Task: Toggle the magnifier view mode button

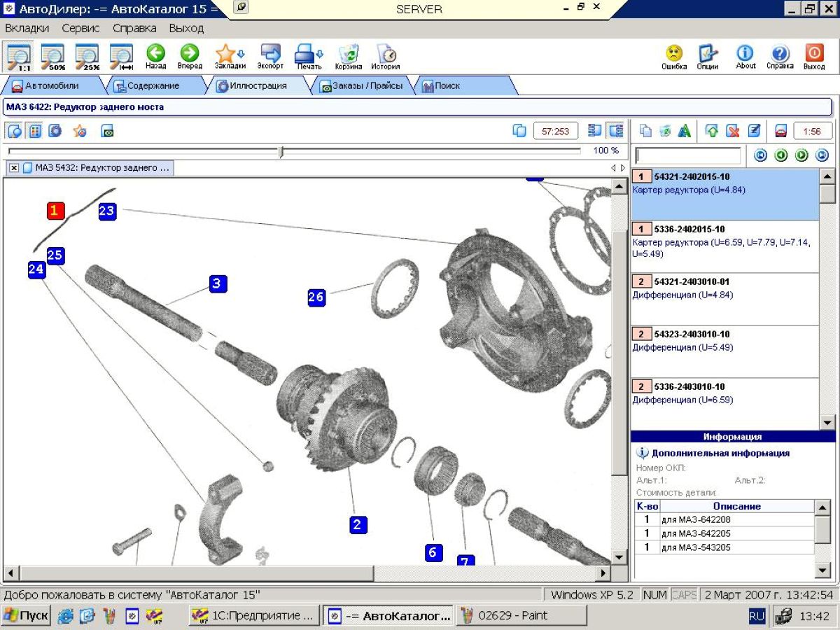Action: (x=15, y=131)
